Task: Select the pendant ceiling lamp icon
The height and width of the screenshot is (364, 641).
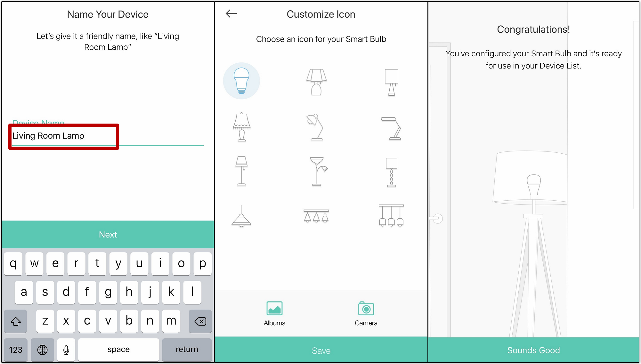Action: tap(241, 216)
